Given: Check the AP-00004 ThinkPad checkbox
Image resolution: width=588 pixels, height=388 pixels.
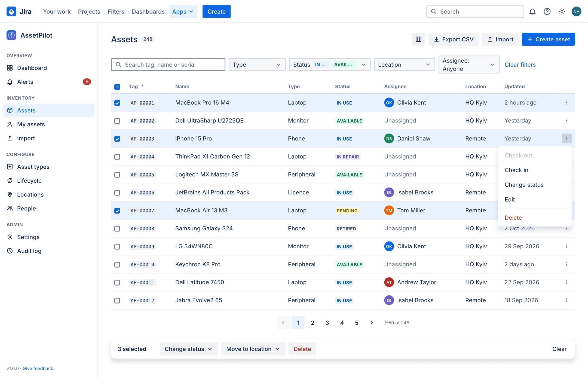Looking at the screenshot, I should (117, 157).
